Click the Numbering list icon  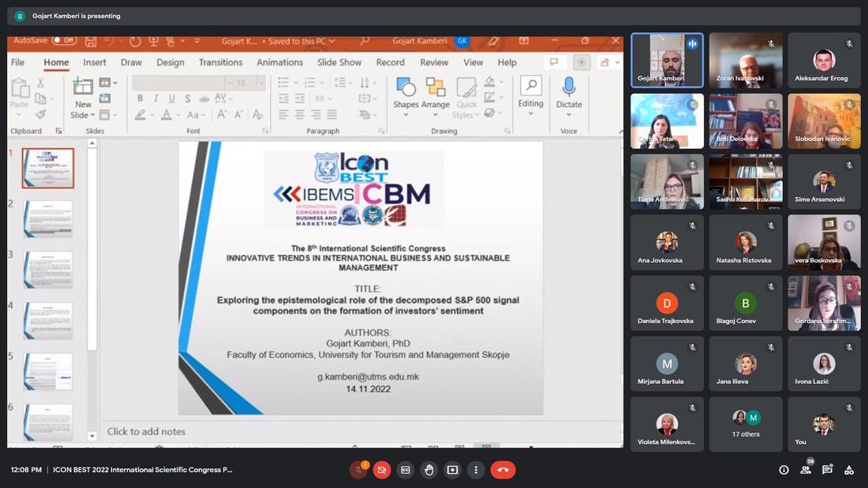pyautogui.click(x=309, y=83)
